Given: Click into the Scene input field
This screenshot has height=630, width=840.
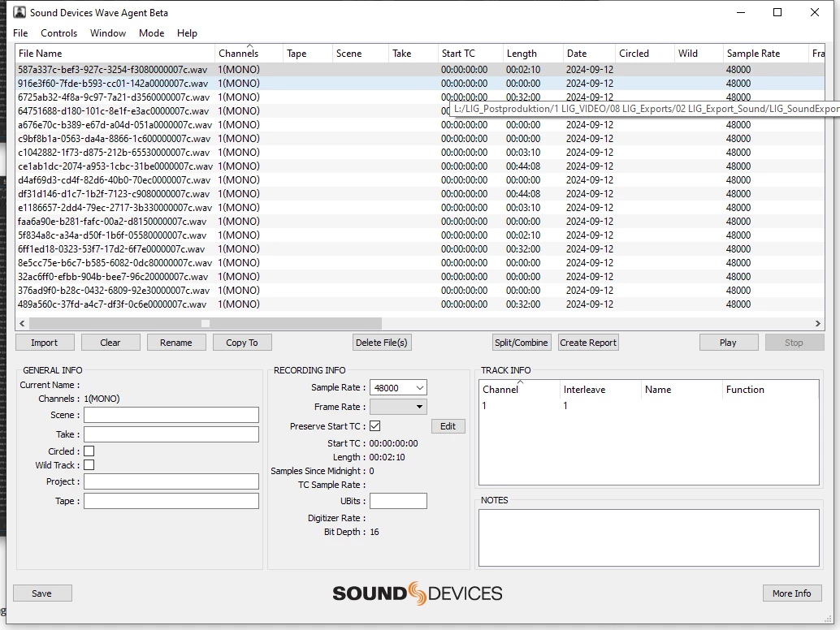Looking at the screenshot, I should pos(171,415).
